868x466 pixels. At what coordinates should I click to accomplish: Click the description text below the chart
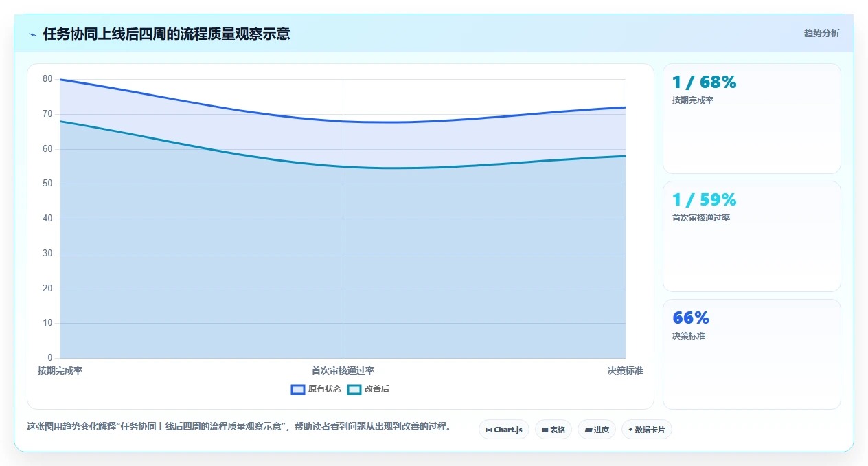coord(239,426)
